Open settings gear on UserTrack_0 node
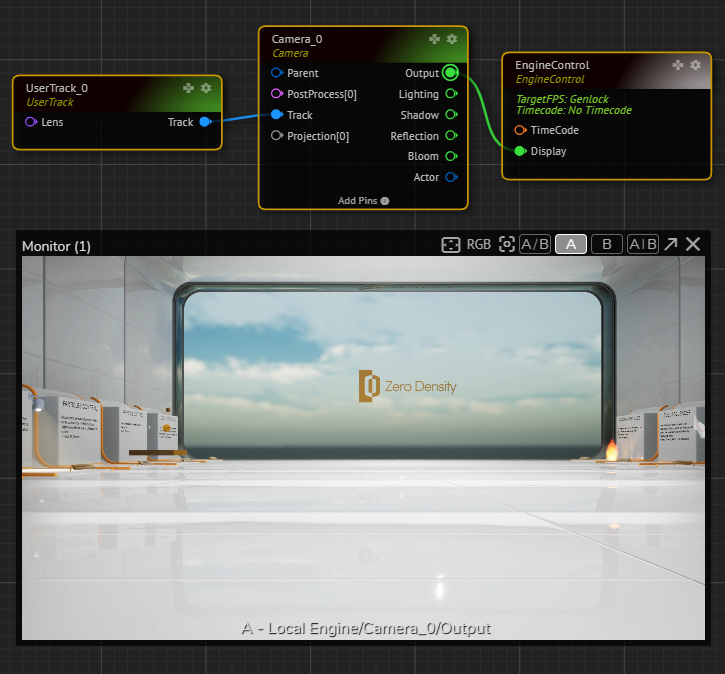 206,88
